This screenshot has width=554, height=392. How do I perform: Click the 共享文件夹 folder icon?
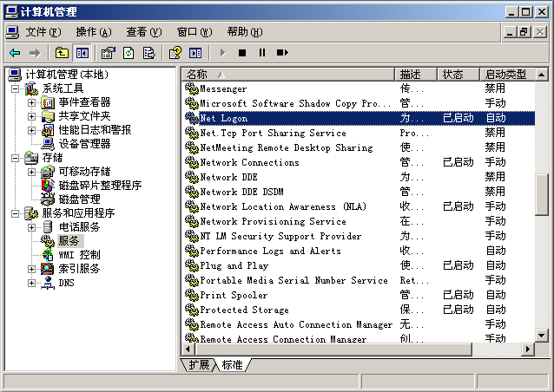pos(48,116)
